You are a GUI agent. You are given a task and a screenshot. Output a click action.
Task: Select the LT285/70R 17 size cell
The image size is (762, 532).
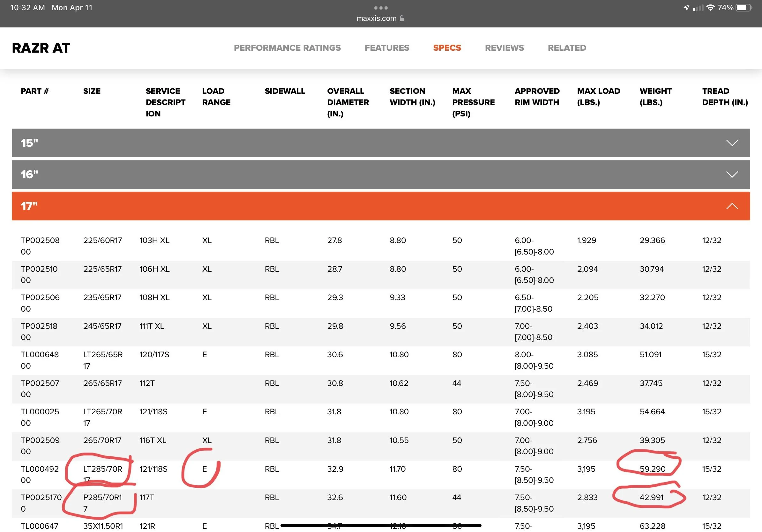click(102, 474)
